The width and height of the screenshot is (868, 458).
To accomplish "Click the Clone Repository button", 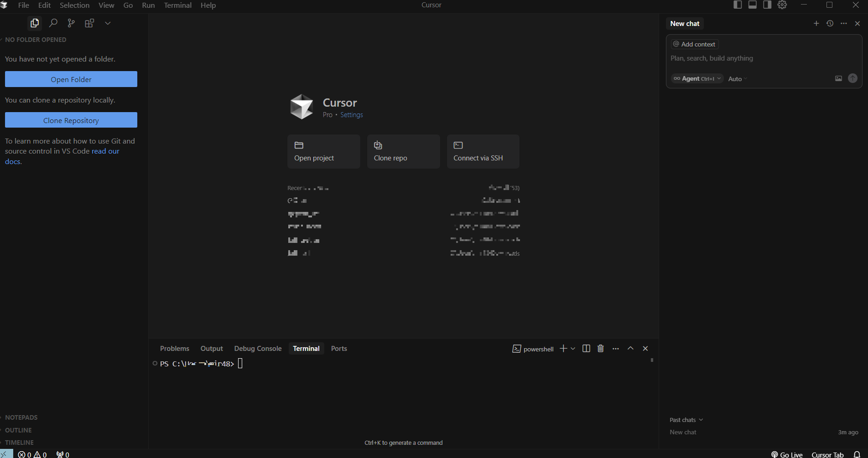I will point(71,120).
